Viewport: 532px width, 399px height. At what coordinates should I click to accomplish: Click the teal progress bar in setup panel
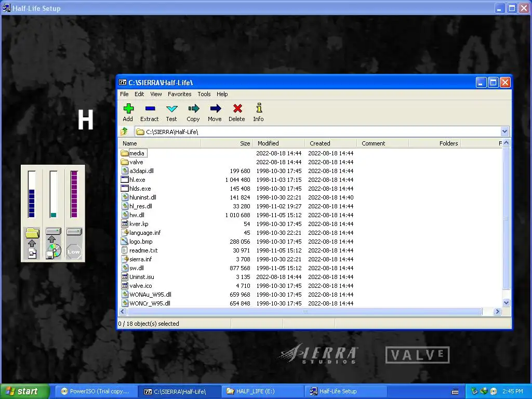54,194
